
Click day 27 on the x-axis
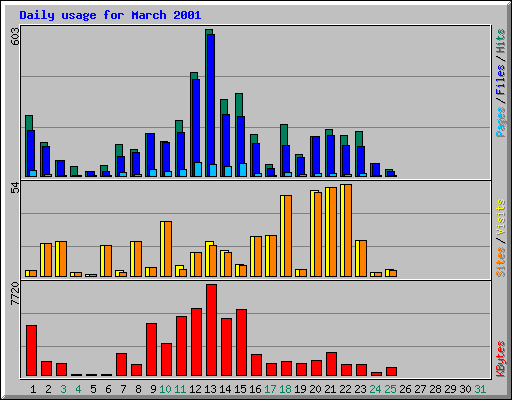click(420, 389)
